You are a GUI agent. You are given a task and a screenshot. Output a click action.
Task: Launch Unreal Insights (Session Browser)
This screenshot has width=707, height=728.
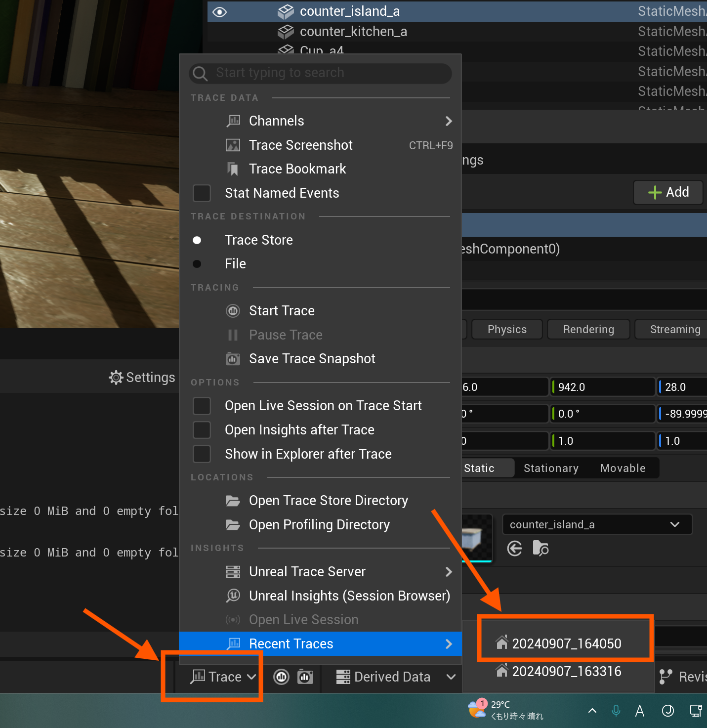point(320,596)
